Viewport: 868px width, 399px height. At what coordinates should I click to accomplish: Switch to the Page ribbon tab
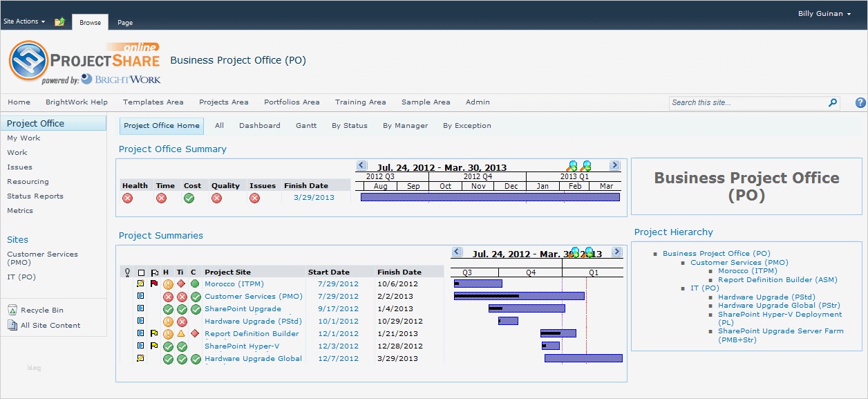(125, 22)
